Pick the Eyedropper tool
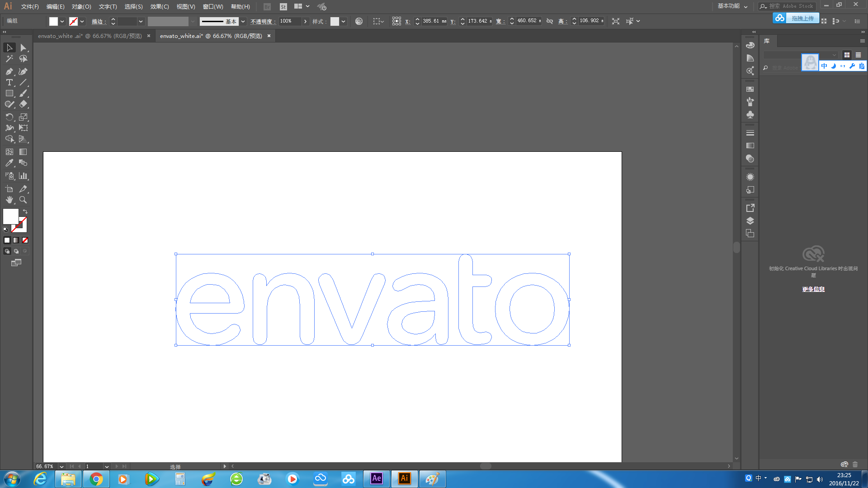This screenshot has height=488, width=868. point(9,163)
